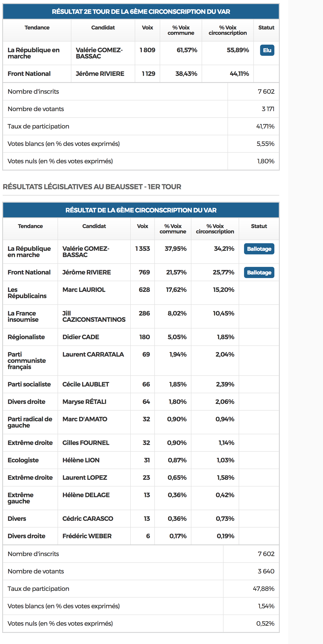
Task: Select the second-round results table title banner
Action: (x=141, y=12)
